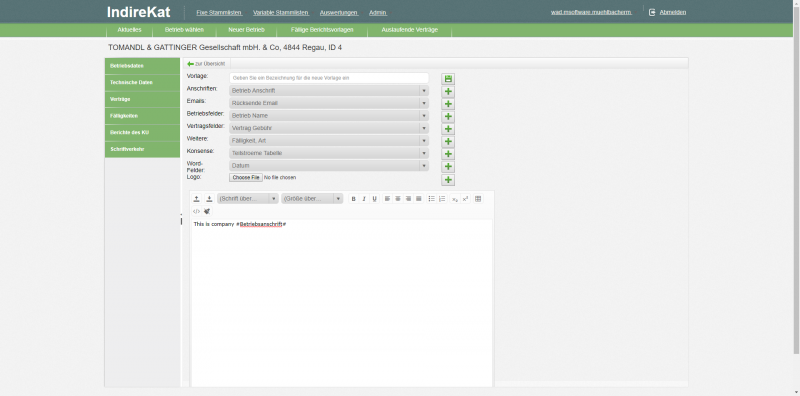Open Auswertungen menu

(x=339, y=12)
